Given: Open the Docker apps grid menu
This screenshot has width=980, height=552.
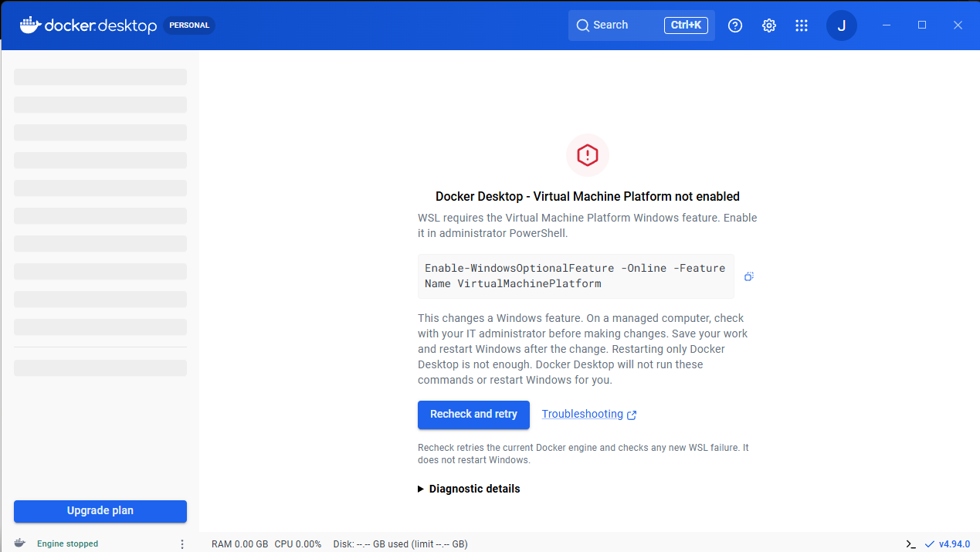Looking at the screenshot, I should click(802, 25).
